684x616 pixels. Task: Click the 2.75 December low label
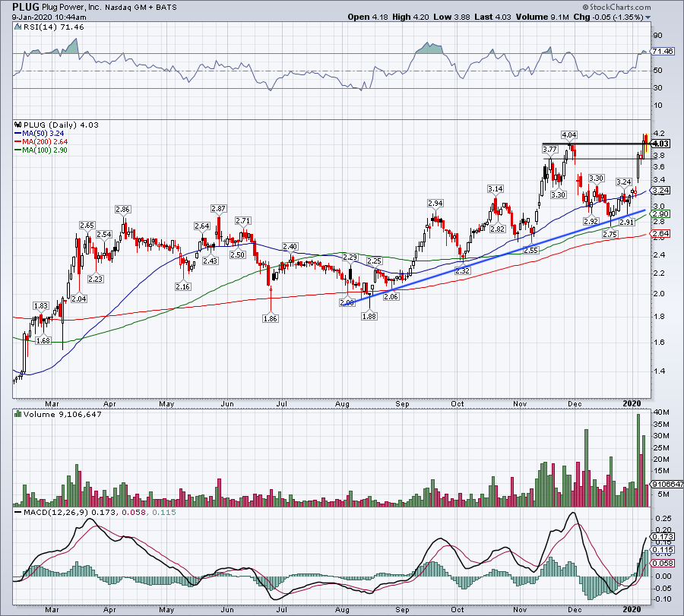(x=610, y=234)
